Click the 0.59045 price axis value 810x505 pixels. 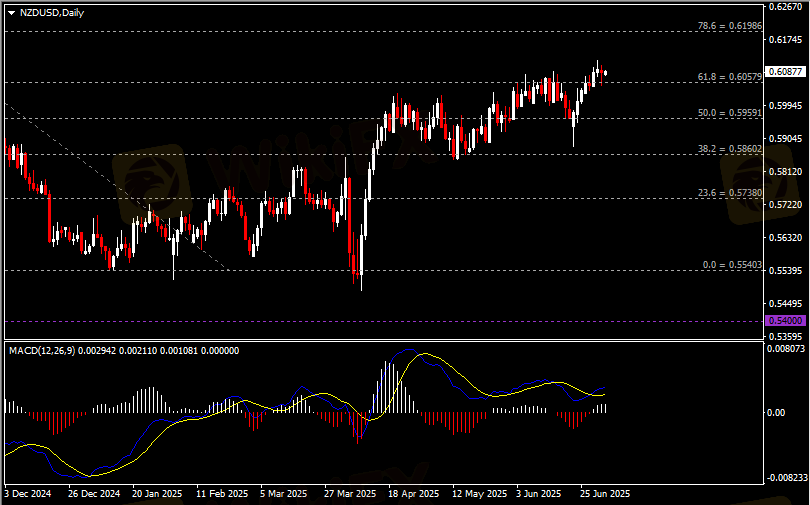pyautogui.click(x=785, y=138)
